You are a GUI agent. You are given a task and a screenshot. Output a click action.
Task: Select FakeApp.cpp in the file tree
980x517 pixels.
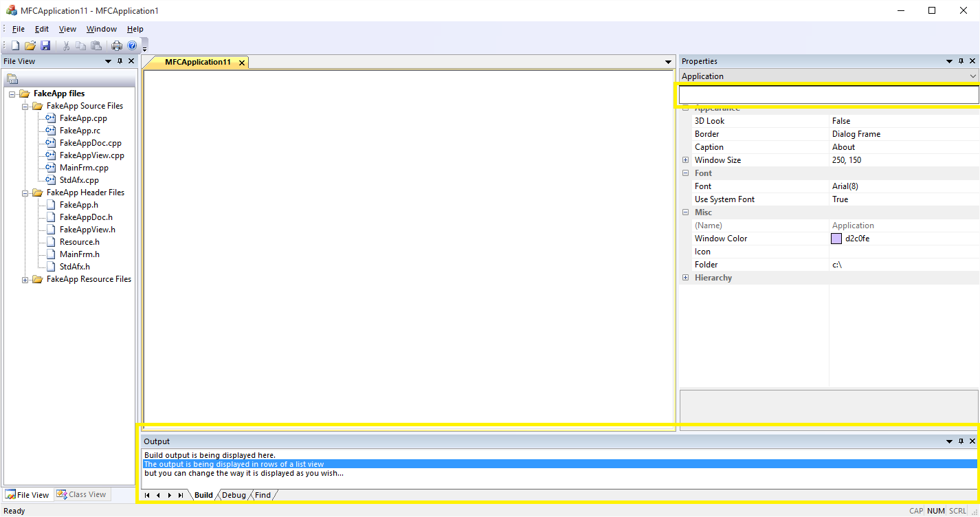pyautogui.click(x=83, y=118)
